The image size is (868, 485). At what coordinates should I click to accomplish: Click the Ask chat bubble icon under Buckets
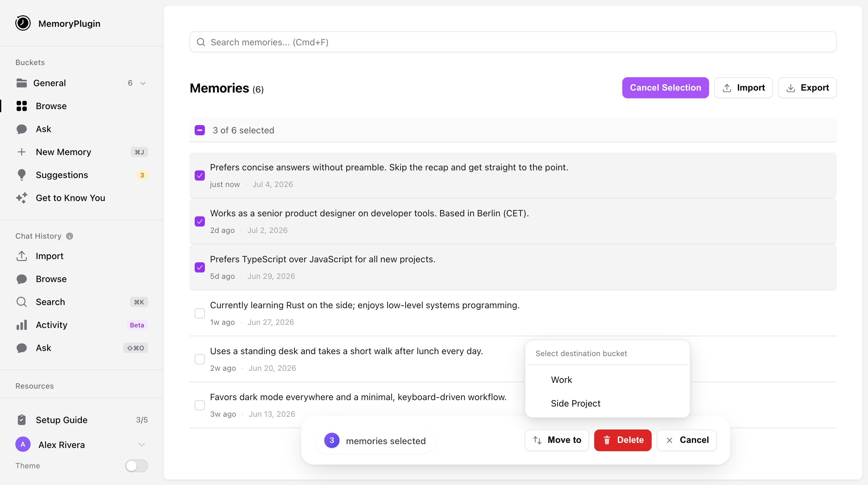pyautogui.click(x=22, y=129)
